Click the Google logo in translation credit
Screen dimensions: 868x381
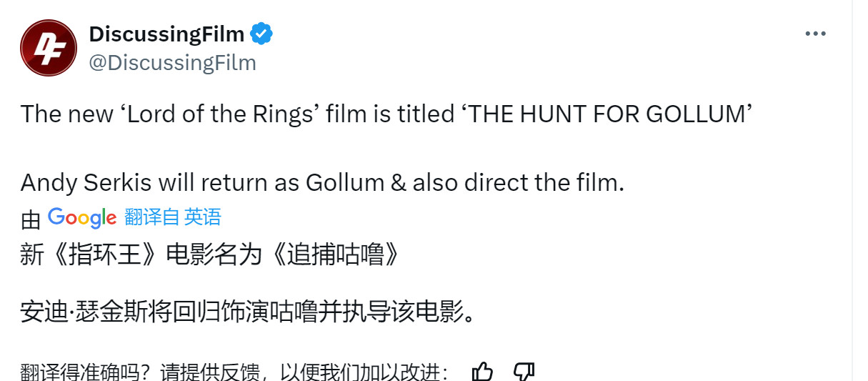tap(82, 217)
